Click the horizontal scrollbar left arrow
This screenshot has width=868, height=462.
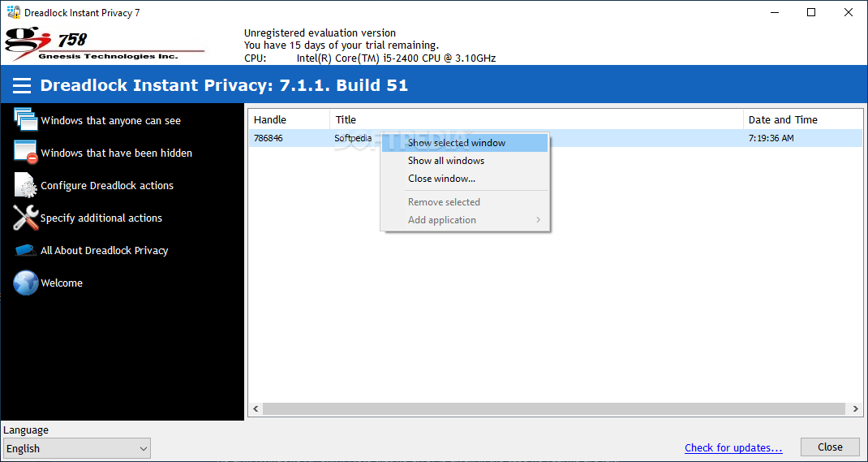click(256, 409)
